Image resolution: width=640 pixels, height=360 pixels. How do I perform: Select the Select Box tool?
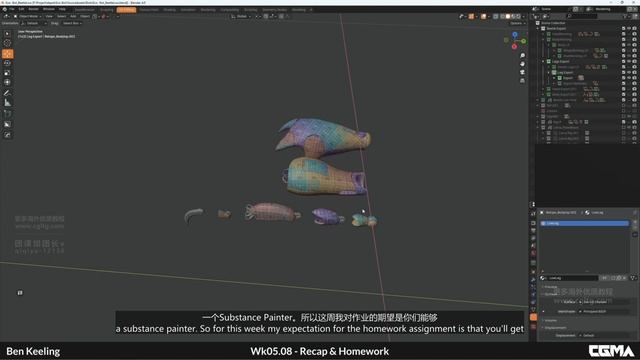point(7,34)
